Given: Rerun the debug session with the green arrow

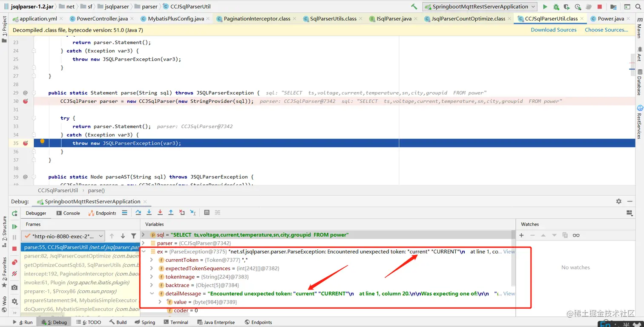Looking at the screenshot, I should [14, 213].
